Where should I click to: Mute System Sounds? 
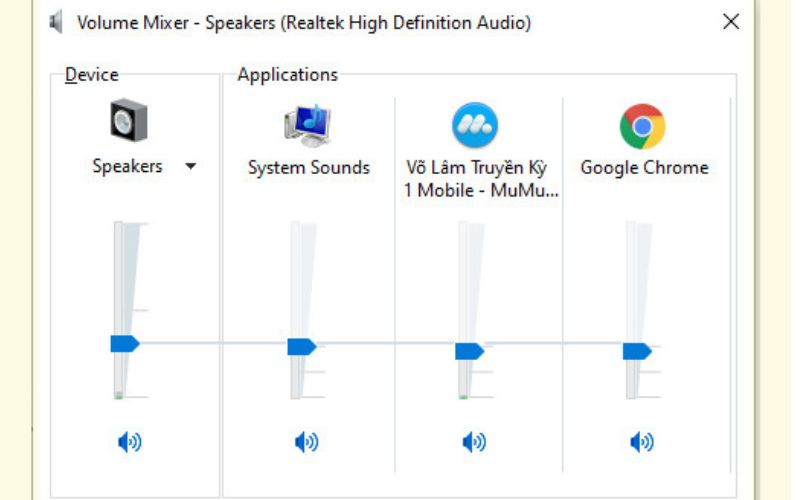(306, 441)
